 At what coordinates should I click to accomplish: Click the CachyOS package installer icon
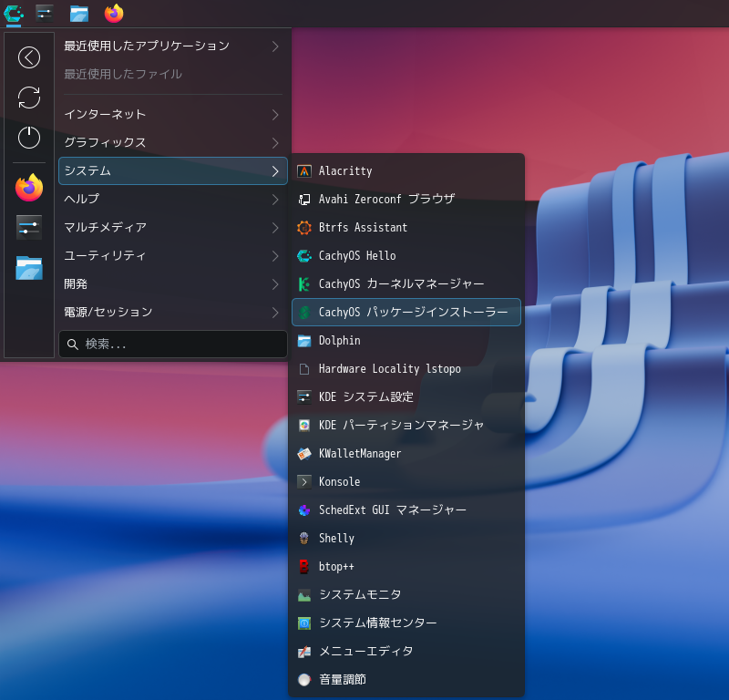click(x=304, y=313)
